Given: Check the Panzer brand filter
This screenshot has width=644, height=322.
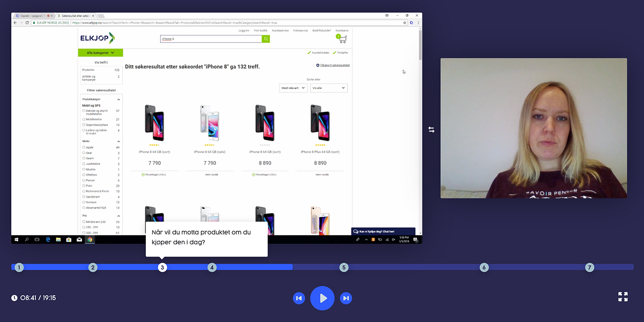Looking at the screenshot, I should pyautogui.click(x=84, y=180).
